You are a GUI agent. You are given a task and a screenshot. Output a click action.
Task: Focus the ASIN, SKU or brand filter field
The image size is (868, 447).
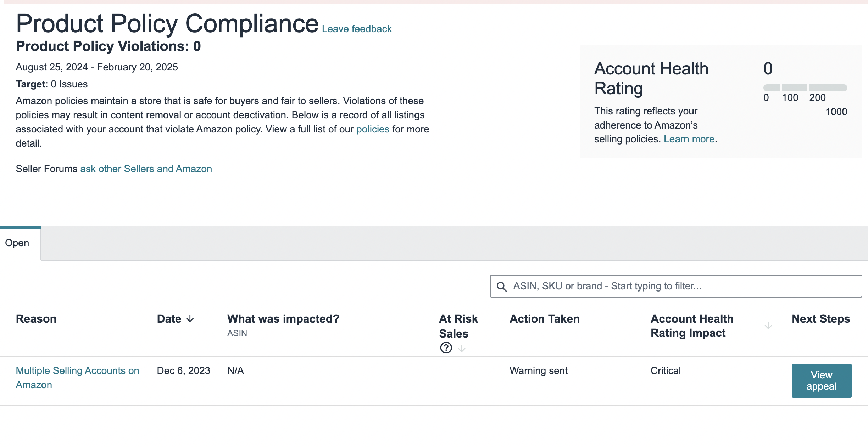pyautogui.click(x=676, y=286)
